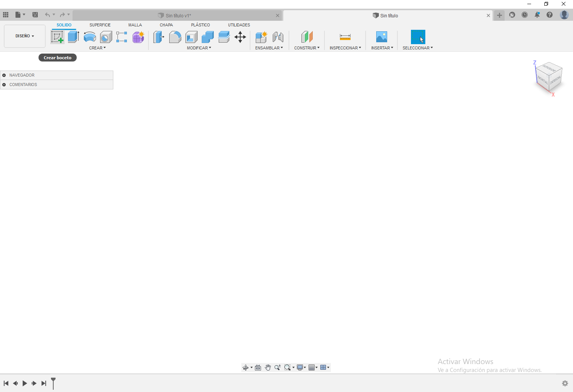Select the Fillet tool icon
573x392 pixels.
coord(175,37)
